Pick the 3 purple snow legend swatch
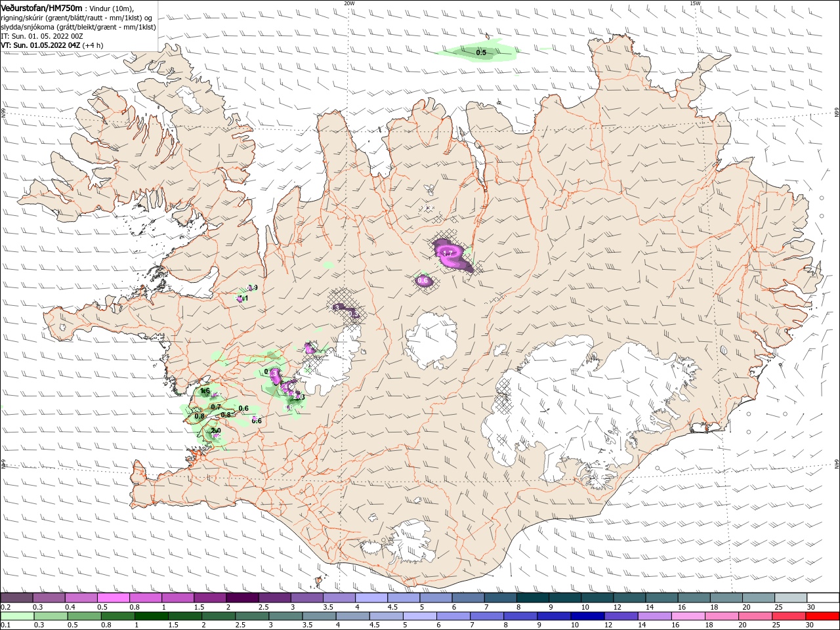 307,598
